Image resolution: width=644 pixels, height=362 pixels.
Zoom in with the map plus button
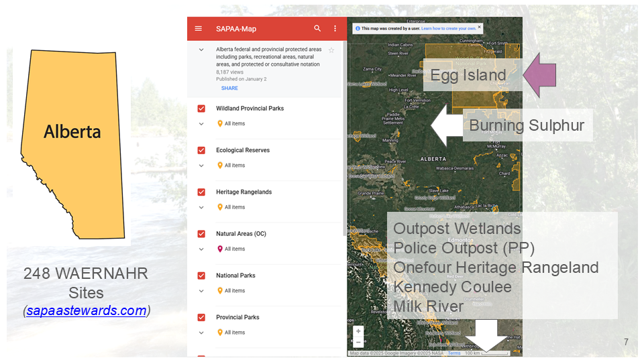(x=358, y=331)
